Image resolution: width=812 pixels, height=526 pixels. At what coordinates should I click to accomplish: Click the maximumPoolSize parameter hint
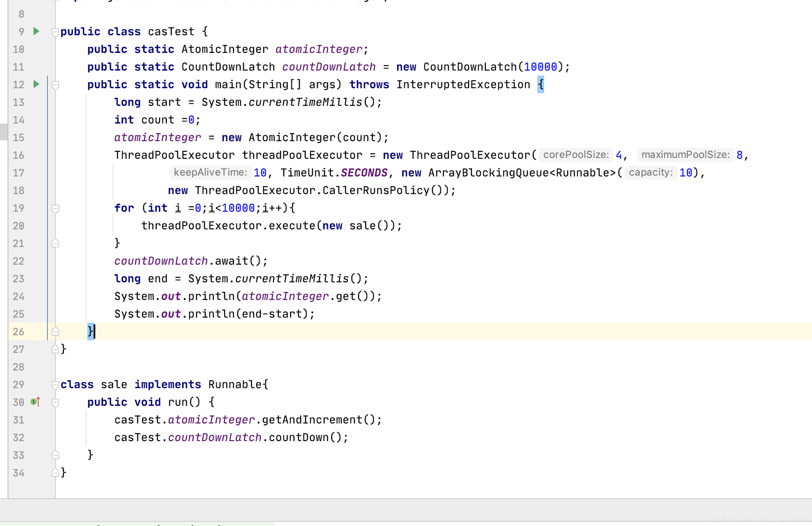click(x=686, y=155)
